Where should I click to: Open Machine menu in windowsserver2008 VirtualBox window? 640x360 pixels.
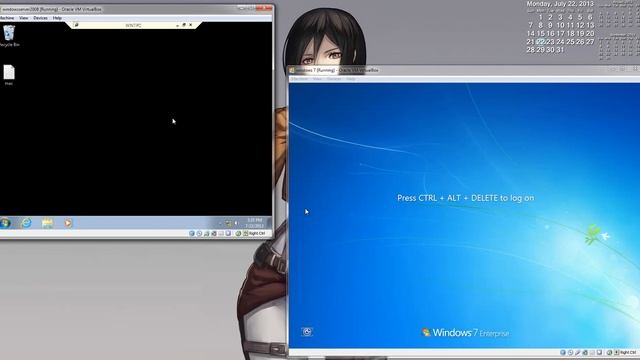(7, 18)
